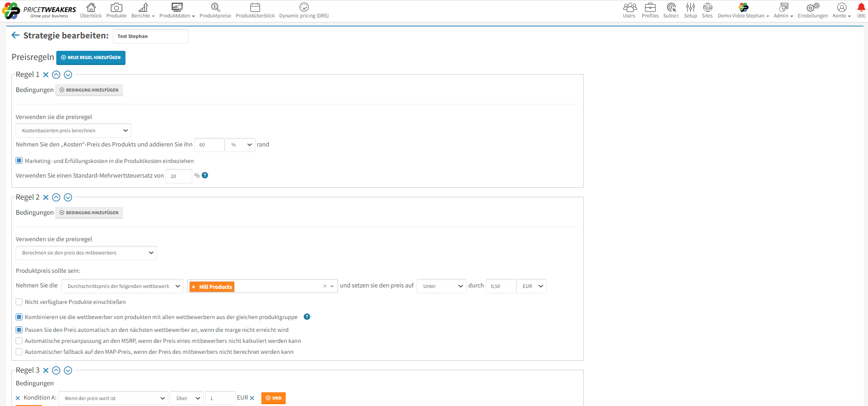Screen dimensions: 868x406
Task: Move Regel 2 down
Action: [68, 197]
